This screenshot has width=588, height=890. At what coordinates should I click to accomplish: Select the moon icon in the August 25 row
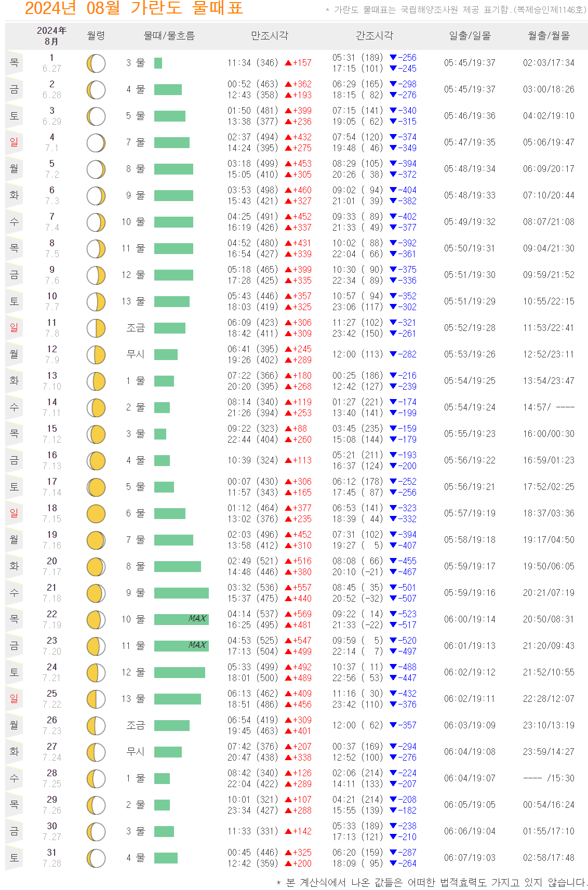(96, 699)
